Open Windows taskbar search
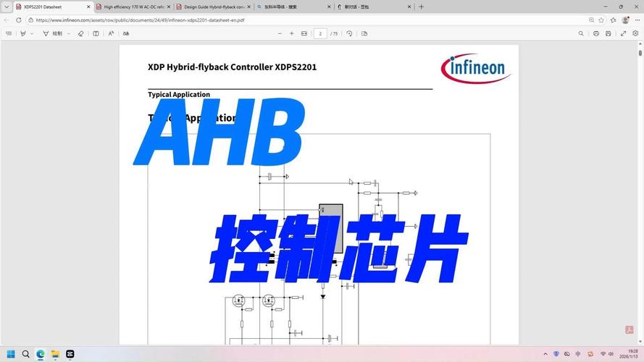 pos(26,354)
